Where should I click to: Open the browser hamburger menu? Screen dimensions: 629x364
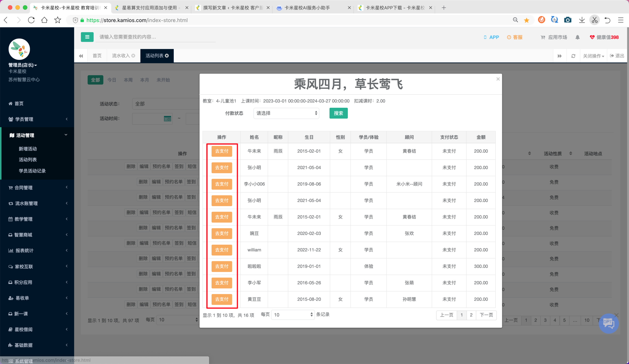(x=621, y=20)
